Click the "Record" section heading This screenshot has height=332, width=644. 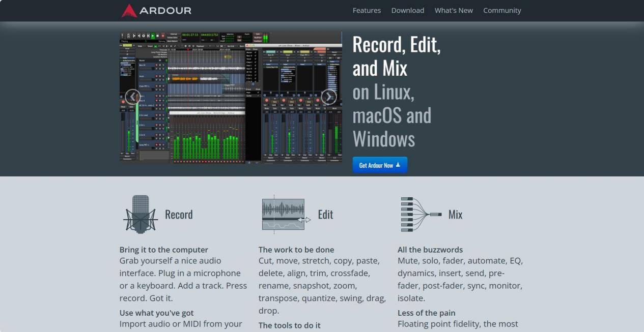click(179, 215)
